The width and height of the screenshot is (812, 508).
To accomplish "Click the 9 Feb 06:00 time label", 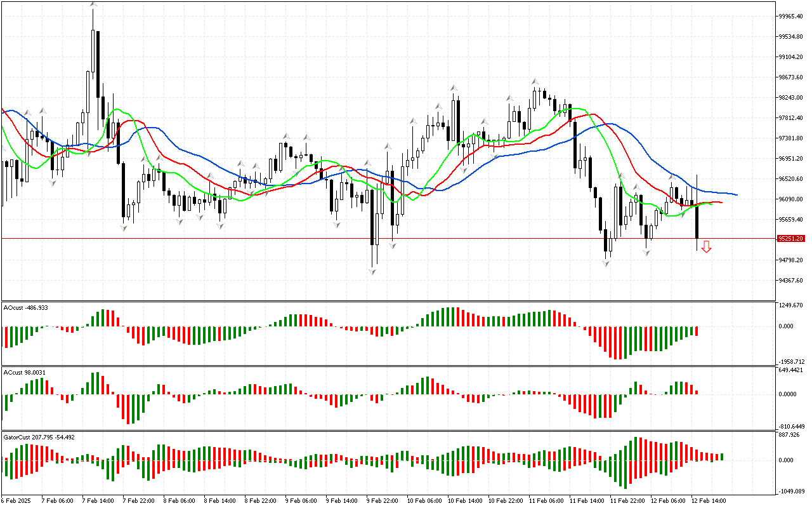I will [300, 500].
